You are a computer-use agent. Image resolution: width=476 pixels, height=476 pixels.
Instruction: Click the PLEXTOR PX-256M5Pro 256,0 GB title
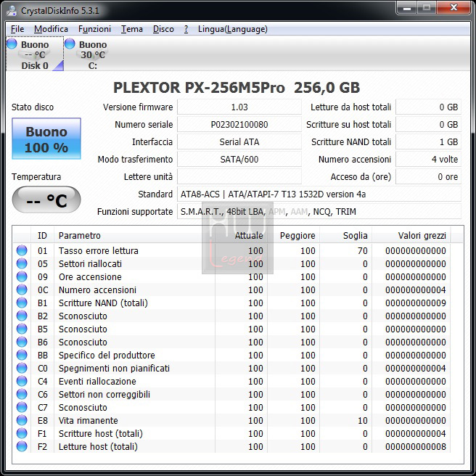(x=237, y=88)
